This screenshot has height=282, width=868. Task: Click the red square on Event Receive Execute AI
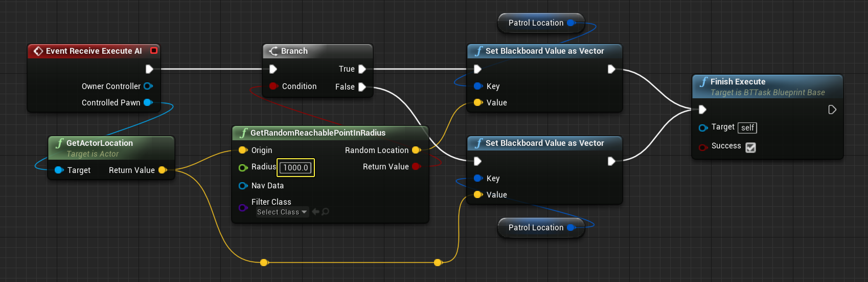(153, 51)
